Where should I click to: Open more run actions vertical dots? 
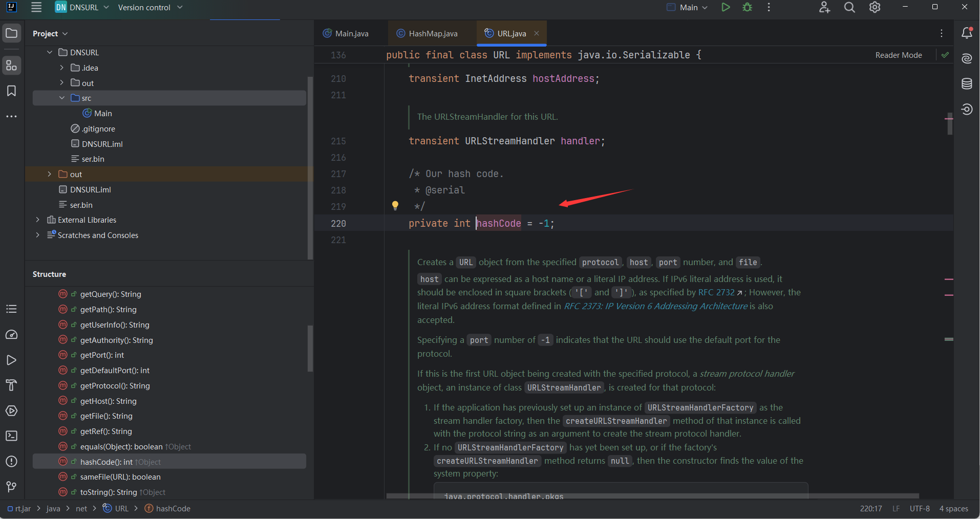pos(769,7)
